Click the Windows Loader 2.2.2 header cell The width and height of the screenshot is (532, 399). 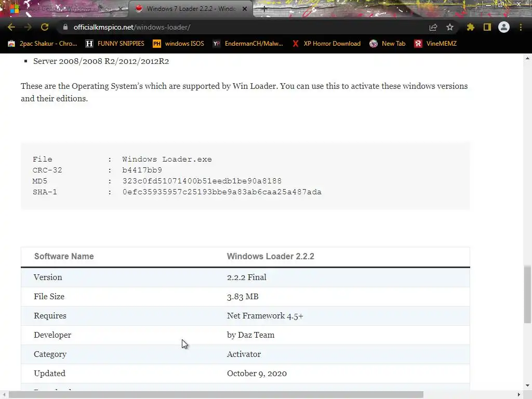pos(270,256)
